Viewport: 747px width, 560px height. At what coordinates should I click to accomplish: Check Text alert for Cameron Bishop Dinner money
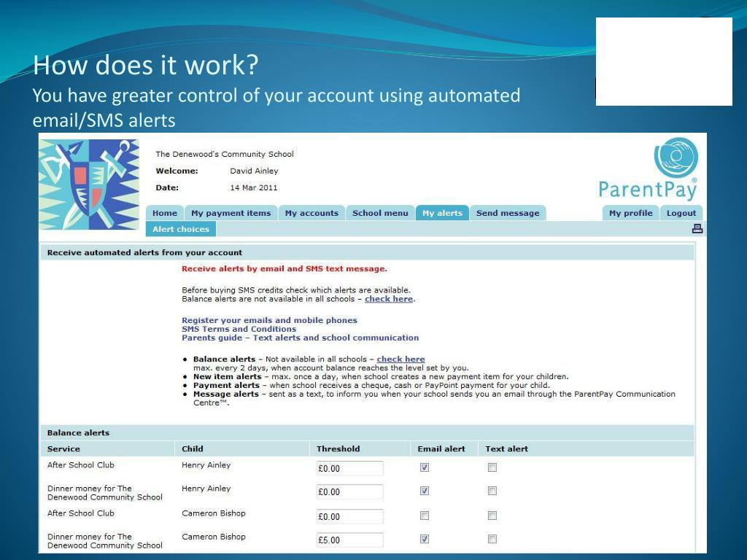[x=492, y=539]
